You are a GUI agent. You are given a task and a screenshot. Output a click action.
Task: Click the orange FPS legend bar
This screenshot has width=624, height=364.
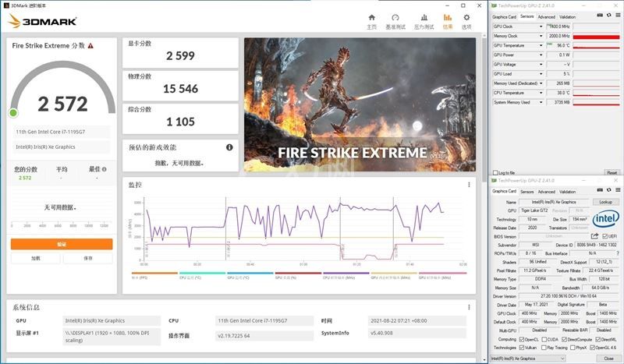pyautogui.click(x=154, y=274)
